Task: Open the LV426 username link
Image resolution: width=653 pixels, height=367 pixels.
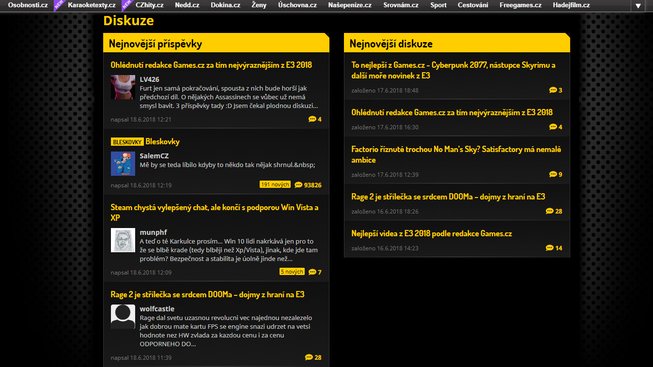Action: pyautogui.click(x=150, y=79)
